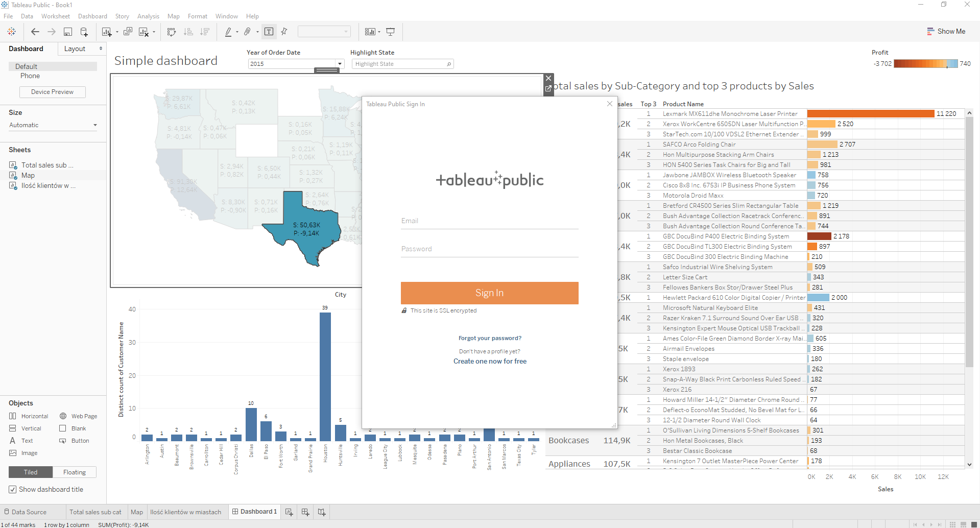
Task: Switch objects to Floating mode
Action: tap(75, 472)
